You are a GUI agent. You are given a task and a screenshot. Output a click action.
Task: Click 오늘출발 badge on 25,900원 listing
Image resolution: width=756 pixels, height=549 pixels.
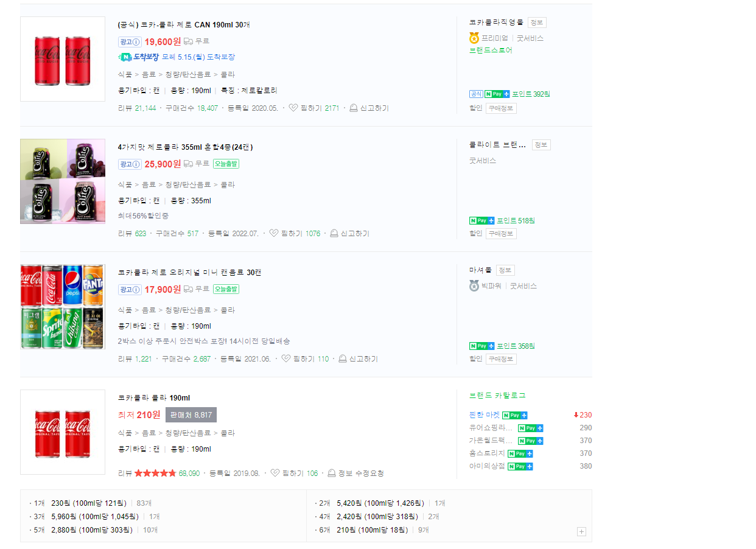(226, 164)
